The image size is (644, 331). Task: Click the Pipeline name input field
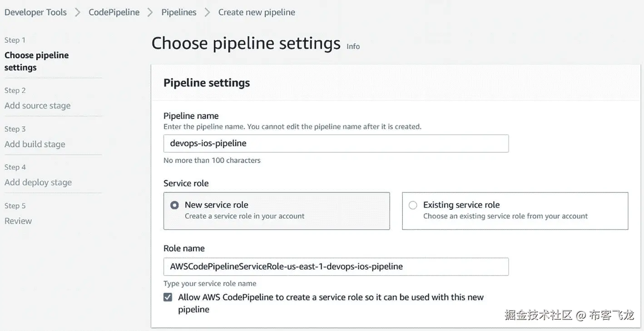(336, 143)
